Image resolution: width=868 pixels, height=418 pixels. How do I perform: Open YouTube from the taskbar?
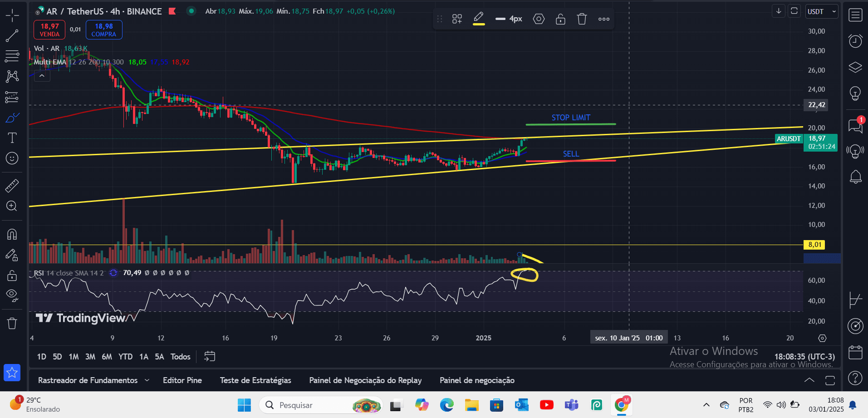(x=547, y=405)
